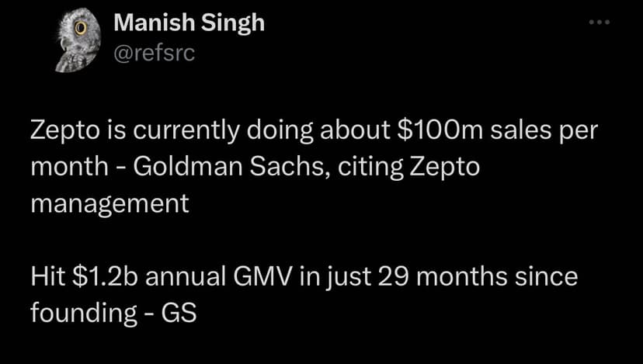This screenshot has width=643, height=364.
Task: Open Manish Singh's profile via display name
Action: pyautogui.click(x=189, y=23)
